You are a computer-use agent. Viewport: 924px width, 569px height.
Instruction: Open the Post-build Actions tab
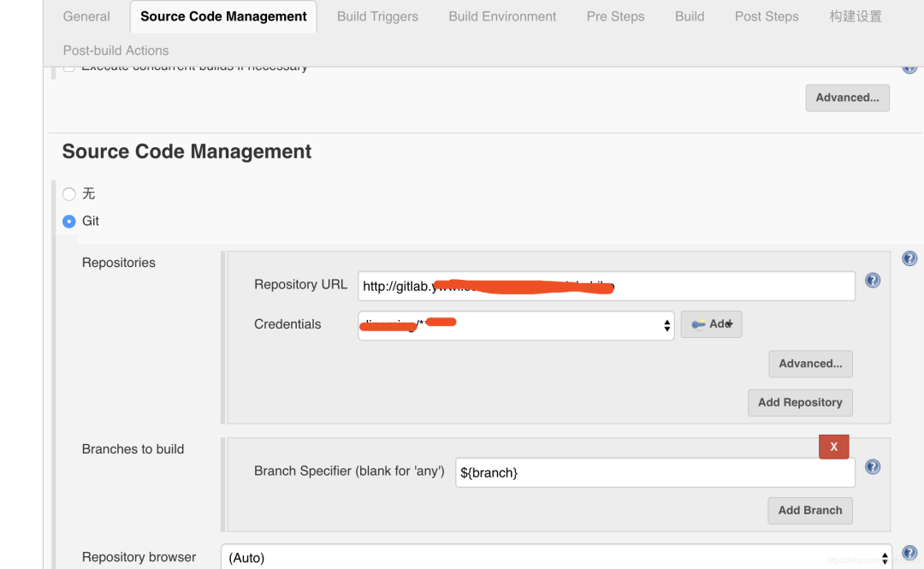[x=115, y=50]
